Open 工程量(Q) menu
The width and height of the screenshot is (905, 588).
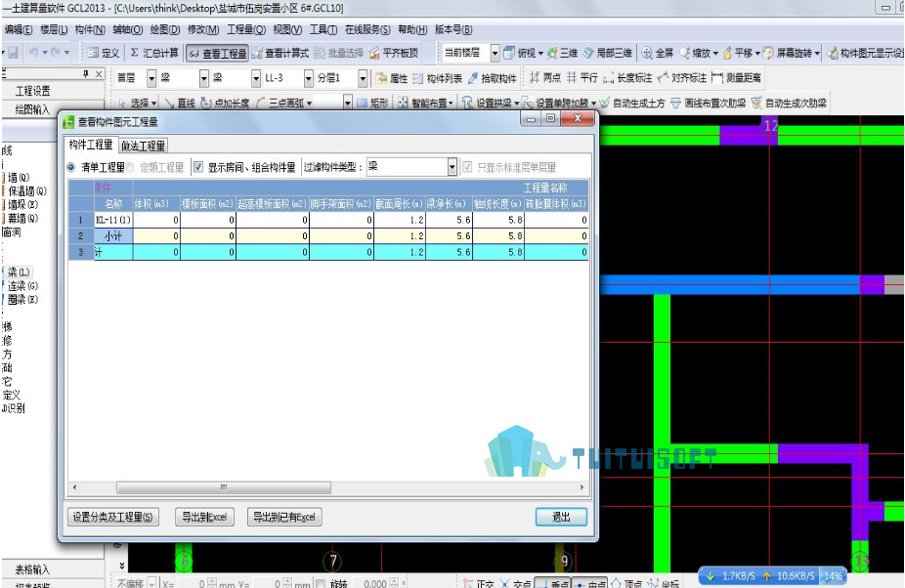[x=246, y=29]
